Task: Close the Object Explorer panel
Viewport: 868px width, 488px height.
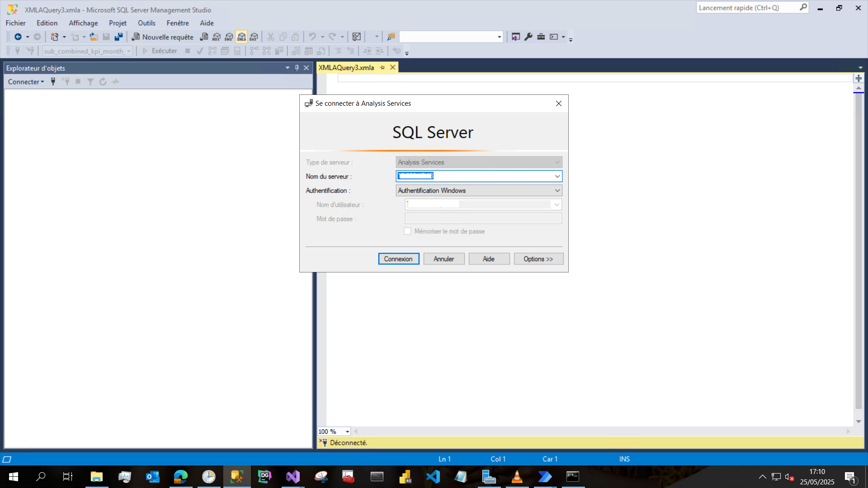Action: click(306, 68)
